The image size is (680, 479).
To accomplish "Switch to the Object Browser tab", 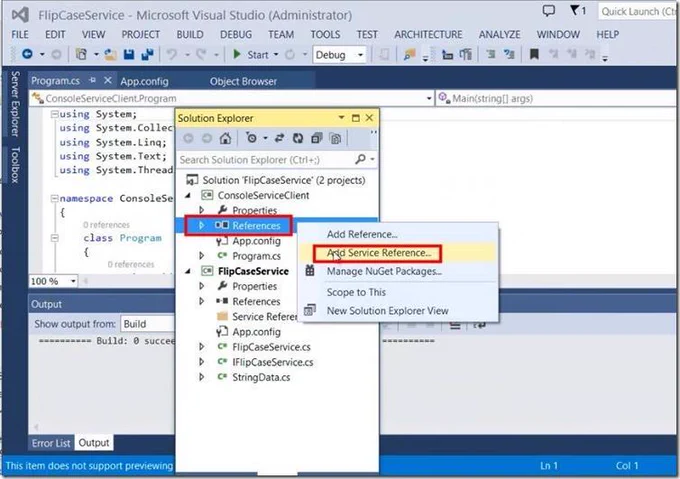I will 243,81.
